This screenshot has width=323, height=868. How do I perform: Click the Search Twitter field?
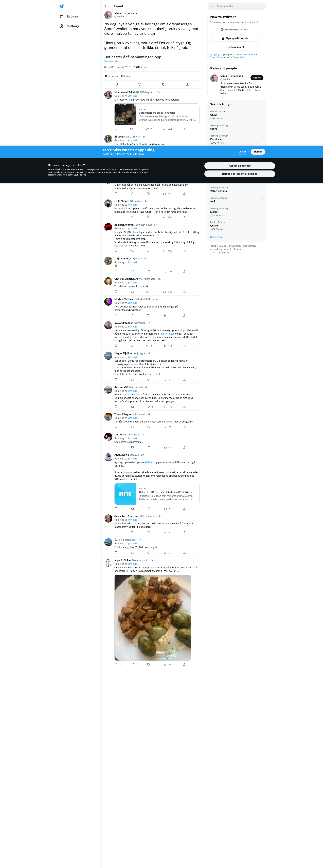click(x=237, y=6)
